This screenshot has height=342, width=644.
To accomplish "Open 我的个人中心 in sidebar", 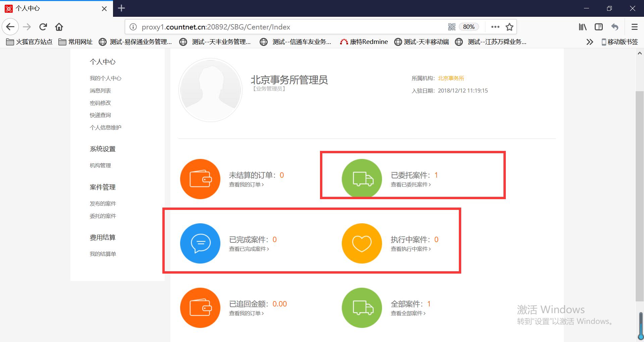I will [105, 78].
